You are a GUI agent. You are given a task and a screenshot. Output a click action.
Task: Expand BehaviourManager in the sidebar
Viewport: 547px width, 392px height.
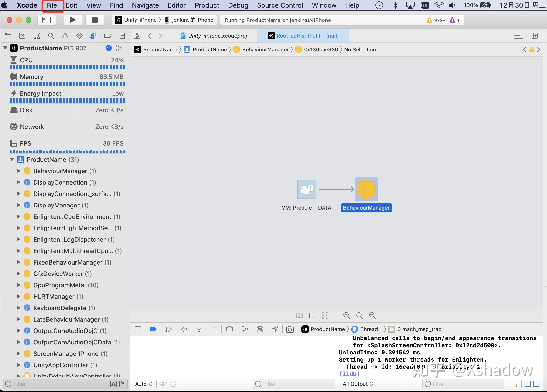[x=19, y=171]
